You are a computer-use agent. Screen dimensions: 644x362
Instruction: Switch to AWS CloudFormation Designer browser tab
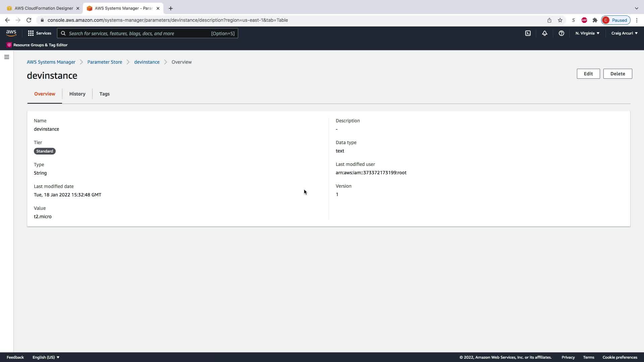click(x=44, y=8)
